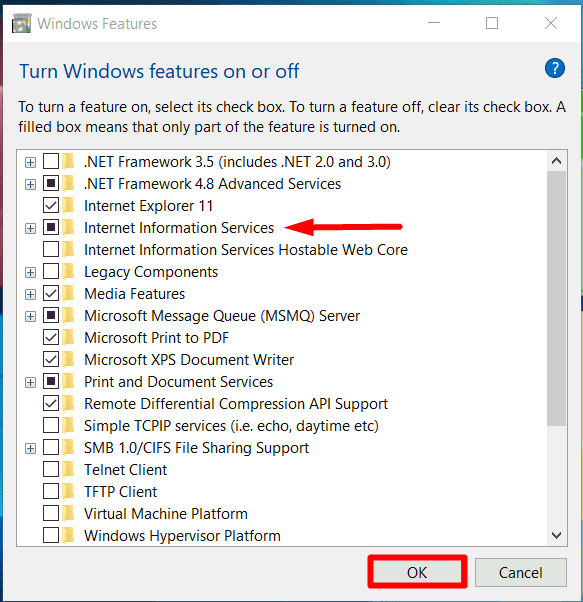The image size is (583, 602).
Task: Uncheck Remote Differential Compression API Support
Action: [x=51, y=403]
